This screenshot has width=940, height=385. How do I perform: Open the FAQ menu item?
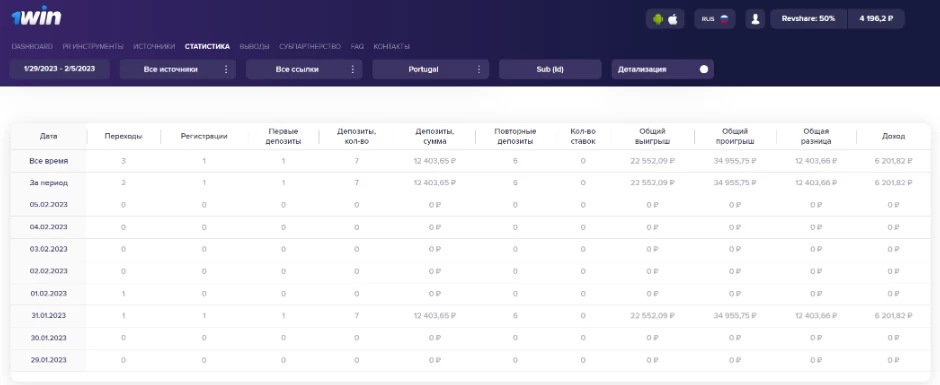[357, 46]
